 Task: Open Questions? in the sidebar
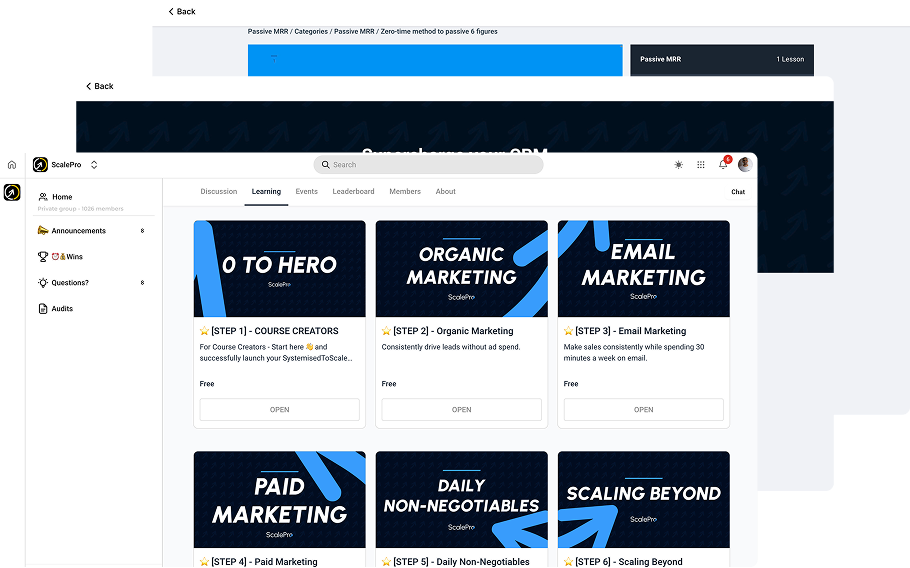pos(70,283)
